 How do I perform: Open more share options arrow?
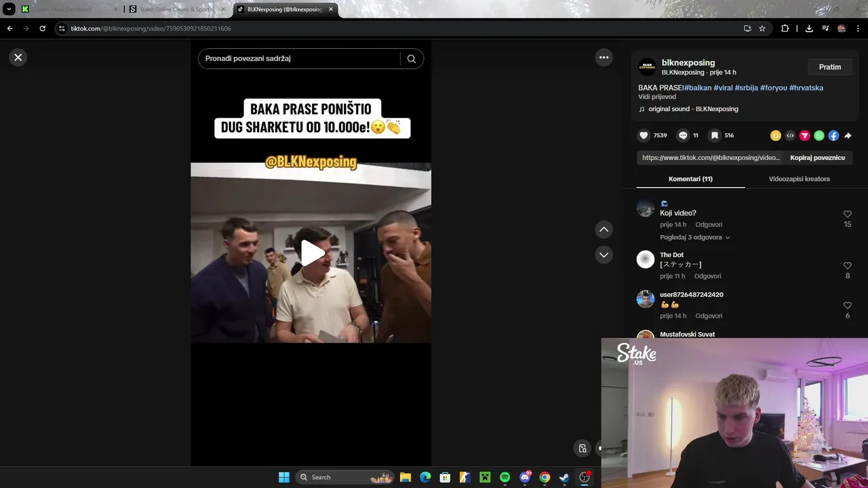coord(848,136)
